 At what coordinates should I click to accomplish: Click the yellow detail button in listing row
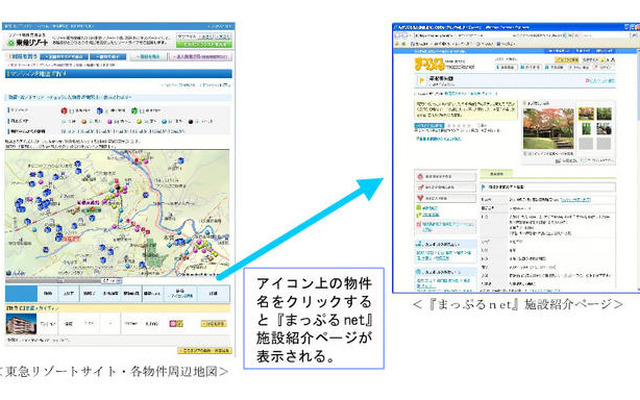pyautogui.click(x=213, y=324)
